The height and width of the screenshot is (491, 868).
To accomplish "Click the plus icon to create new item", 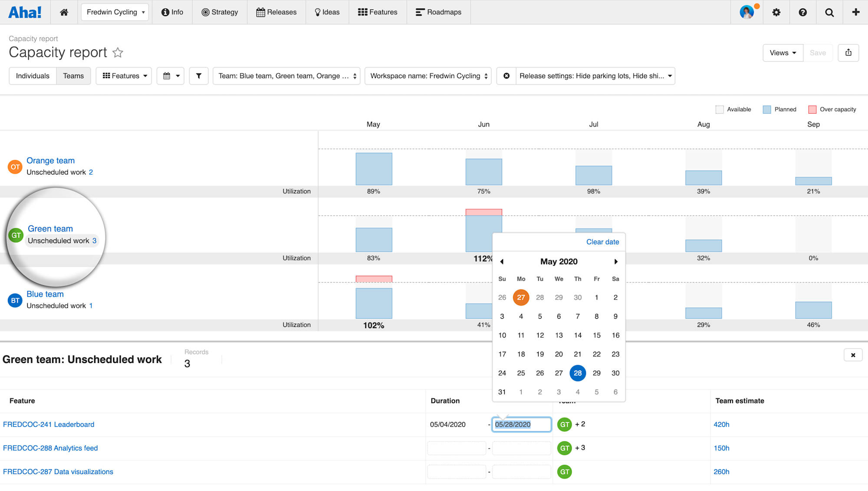I will pyautogui.click(x=856, y=12).
